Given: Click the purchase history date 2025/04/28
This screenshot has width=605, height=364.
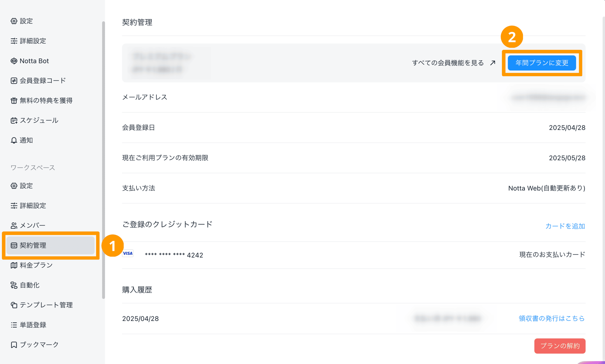Looking at the screenshot, I should tap(141, 319).
